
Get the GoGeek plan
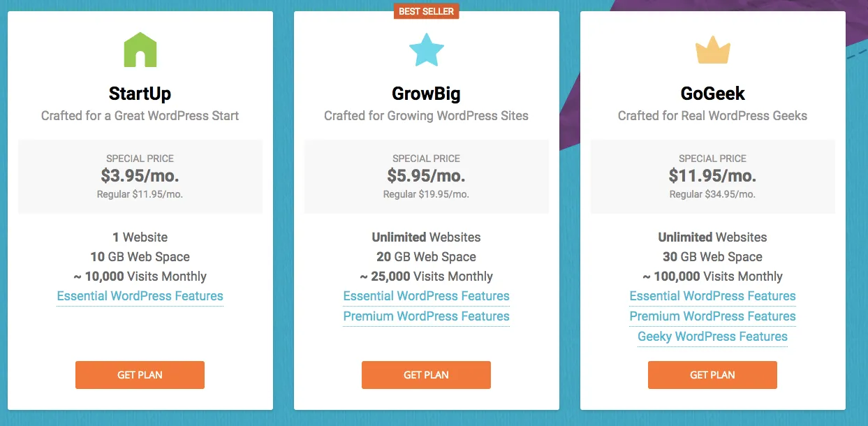tap(712, 375)
